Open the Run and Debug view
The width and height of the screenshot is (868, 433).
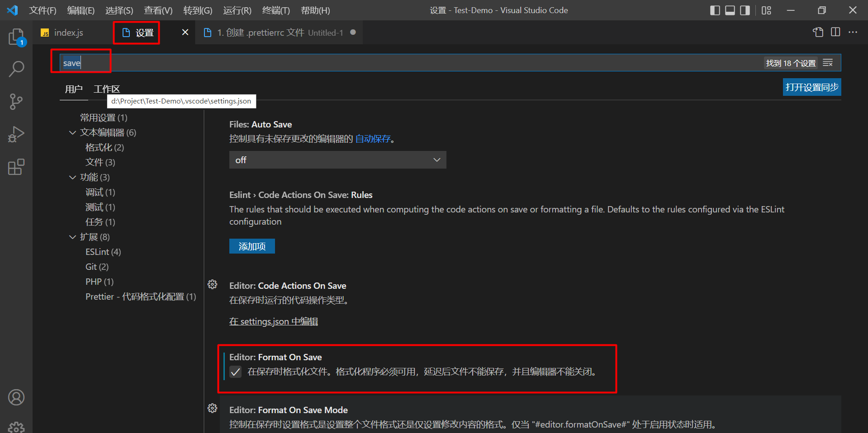click(x=16, y=134)
